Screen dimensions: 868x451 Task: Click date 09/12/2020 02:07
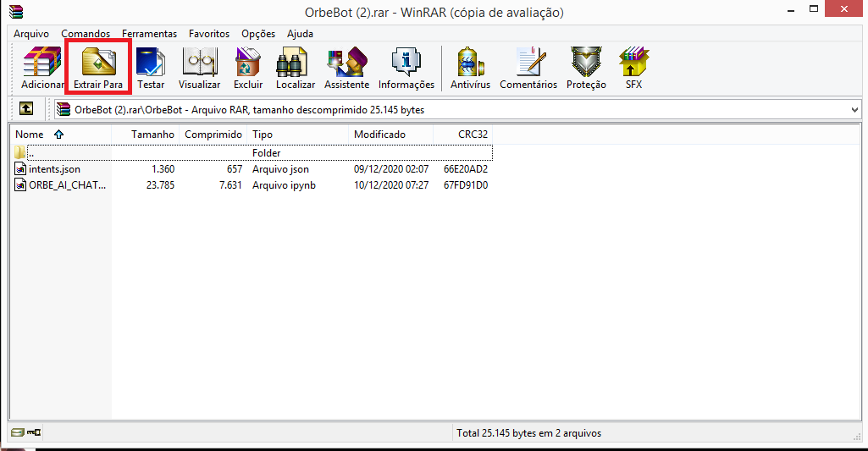click(391, 169)
